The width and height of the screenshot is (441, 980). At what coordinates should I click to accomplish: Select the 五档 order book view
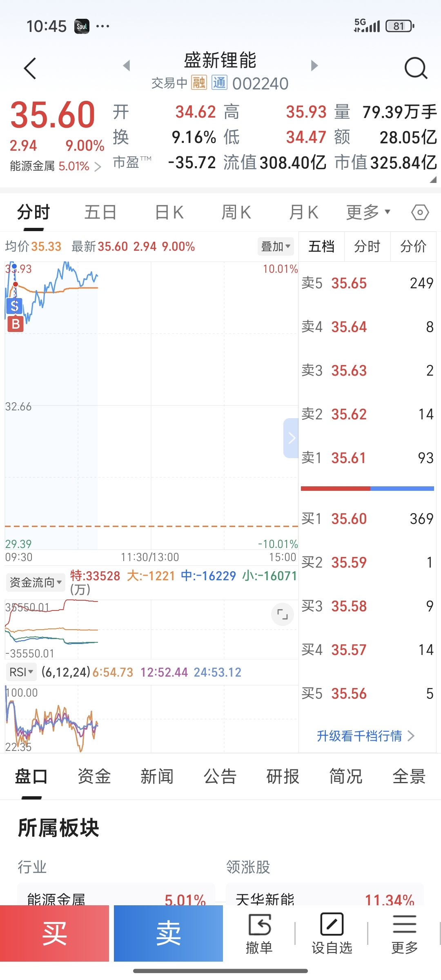tap(321, 246)
